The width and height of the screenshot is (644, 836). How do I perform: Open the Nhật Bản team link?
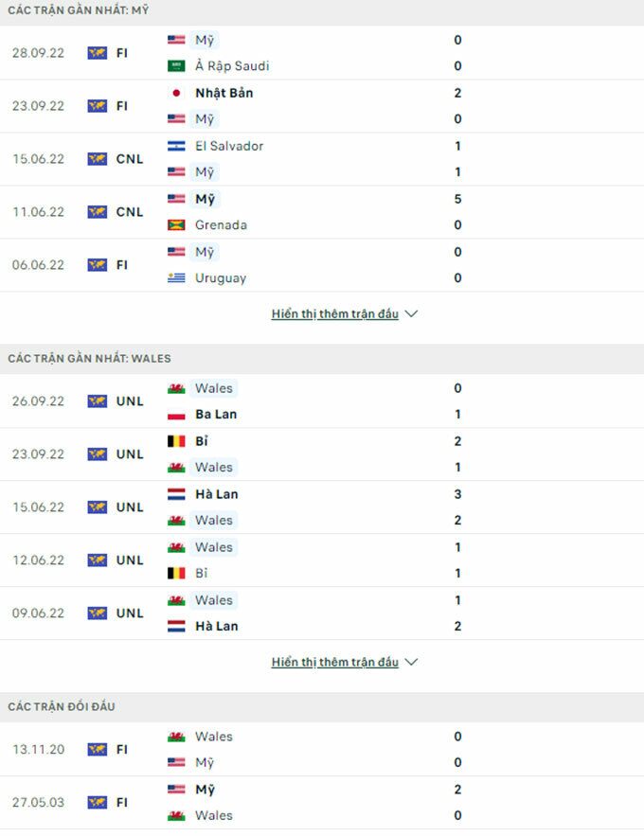(x=224, y=93)
